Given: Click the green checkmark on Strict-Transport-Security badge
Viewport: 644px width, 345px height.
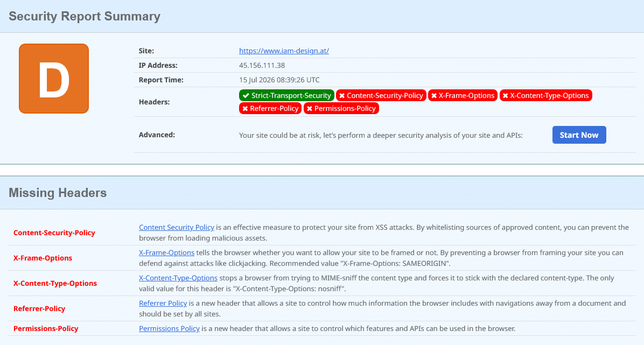Looking at the screenshot, I should click(x=246, y=96).
